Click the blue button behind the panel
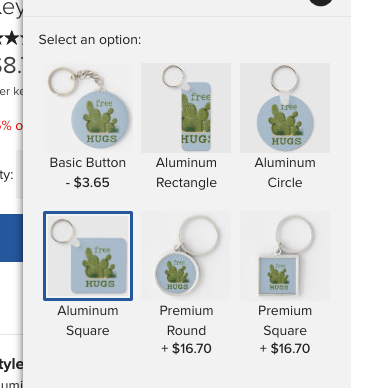This screenshot has height=388, width=371. click(x=11, y=238)
